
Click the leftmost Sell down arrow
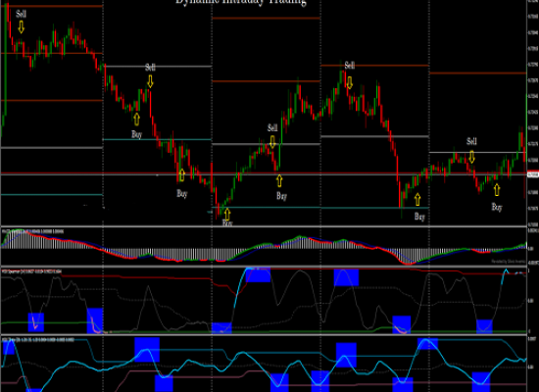[21, 26]
